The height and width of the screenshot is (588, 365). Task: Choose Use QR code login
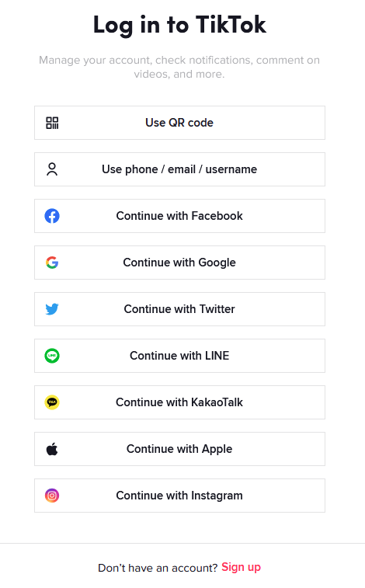tap(179, 123)
